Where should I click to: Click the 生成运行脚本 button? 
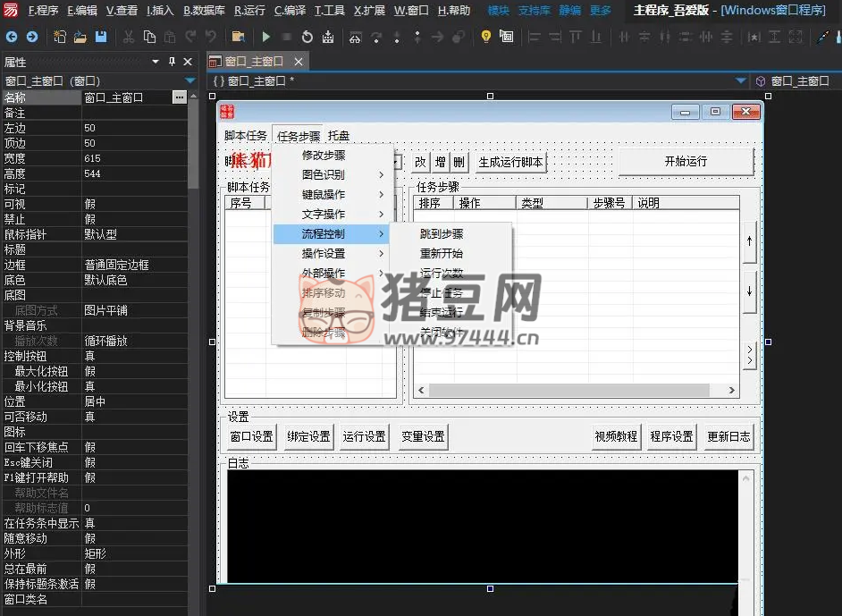510,162
